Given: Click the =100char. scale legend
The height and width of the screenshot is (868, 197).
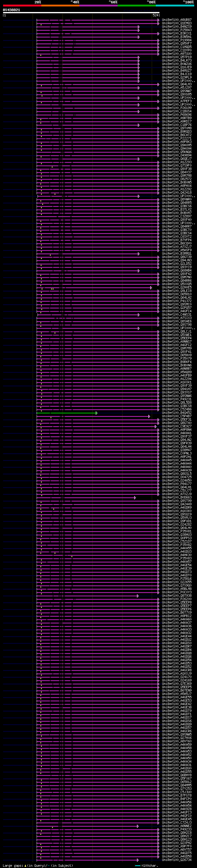Looking at the screenshot, I should pos(147,865).
